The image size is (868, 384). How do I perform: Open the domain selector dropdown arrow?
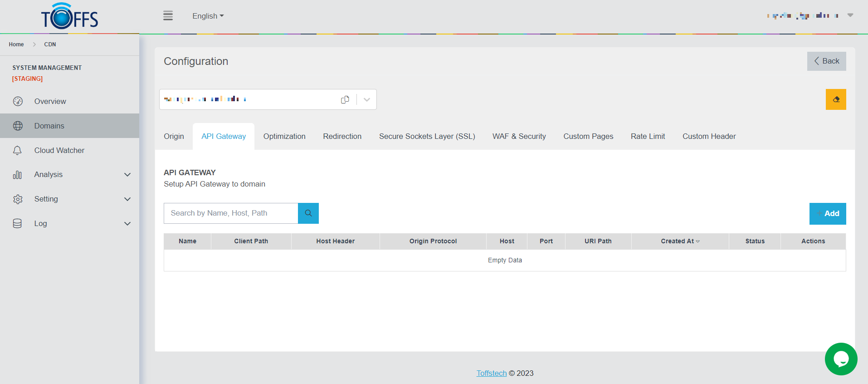(367, 99)
